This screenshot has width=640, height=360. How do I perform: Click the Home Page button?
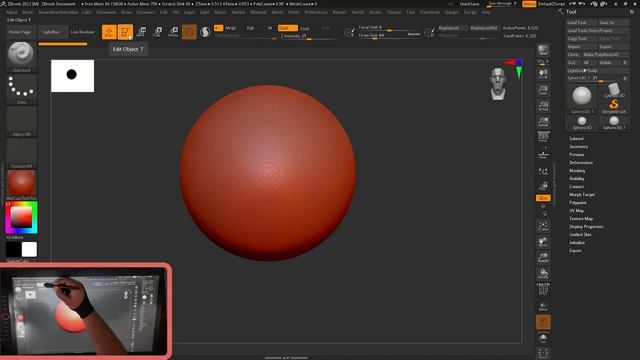[x=20, y=32]
